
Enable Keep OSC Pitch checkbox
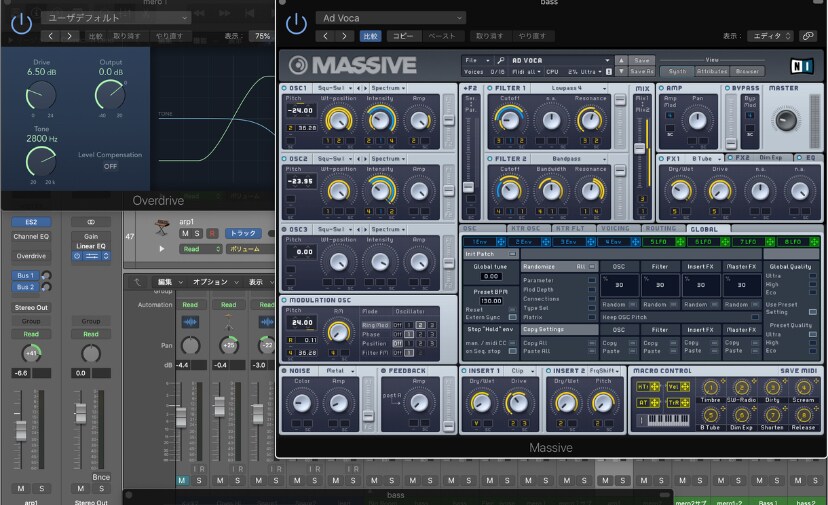coord(755,317)
